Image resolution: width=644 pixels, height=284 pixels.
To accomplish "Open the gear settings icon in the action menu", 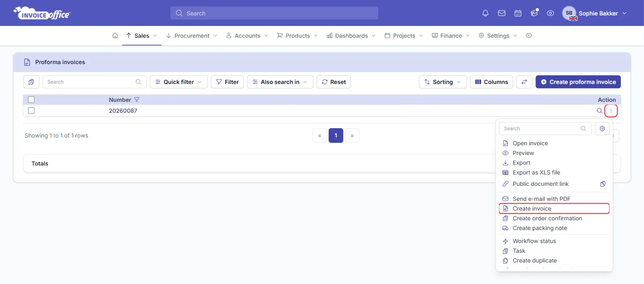I will pyautogui.click(x=602, y=129).
